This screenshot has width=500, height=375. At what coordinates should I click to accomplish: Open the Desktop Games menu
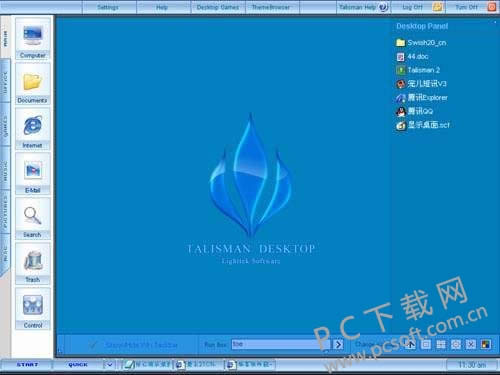pos(218,7)
